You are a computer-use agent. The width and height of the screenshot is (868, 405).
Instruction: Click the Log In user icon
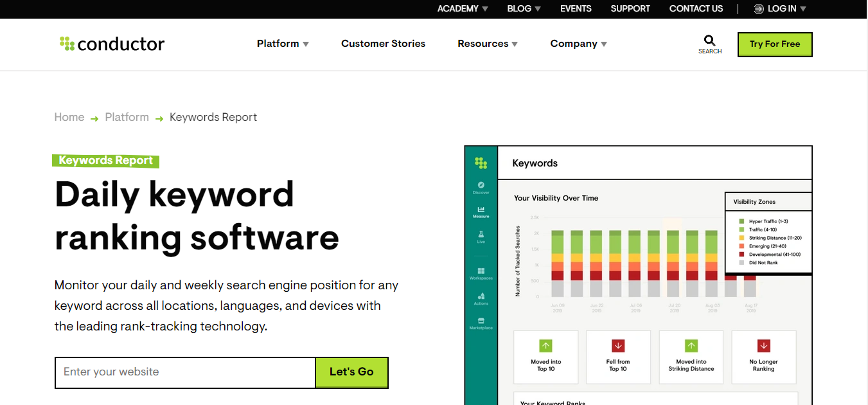[x=759, y=8]
